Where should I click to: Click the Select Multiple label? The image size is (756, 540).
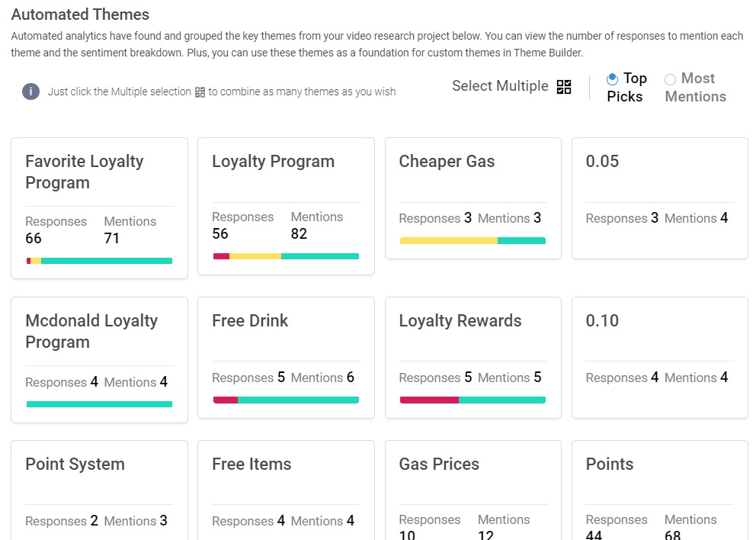[x=500, y=86]
